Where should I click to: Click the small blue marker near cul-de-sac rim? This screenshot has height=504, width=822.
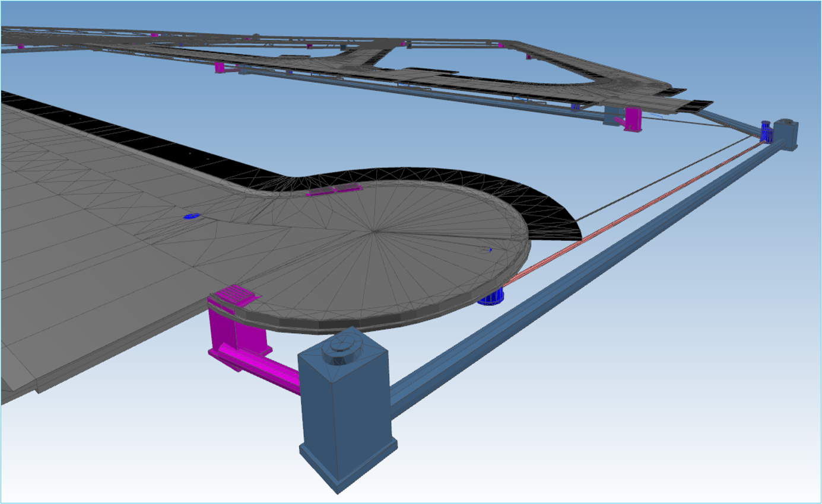tap(490, 250)
